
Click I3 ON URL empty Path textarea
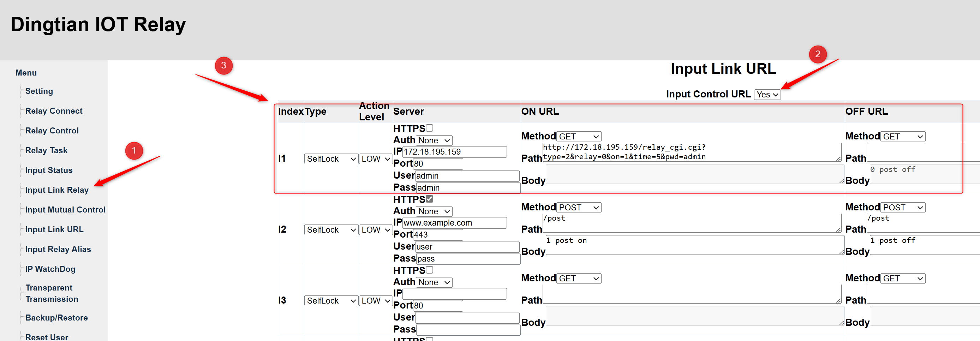click(692, 294)
